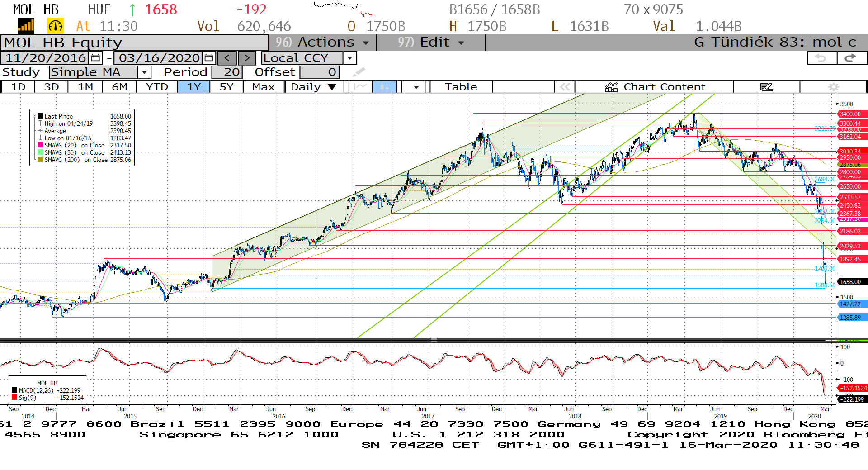The width and height of the screenshot is (868, 470).
Task: Click the 2650.00 red level label
Action: [852, 186]
